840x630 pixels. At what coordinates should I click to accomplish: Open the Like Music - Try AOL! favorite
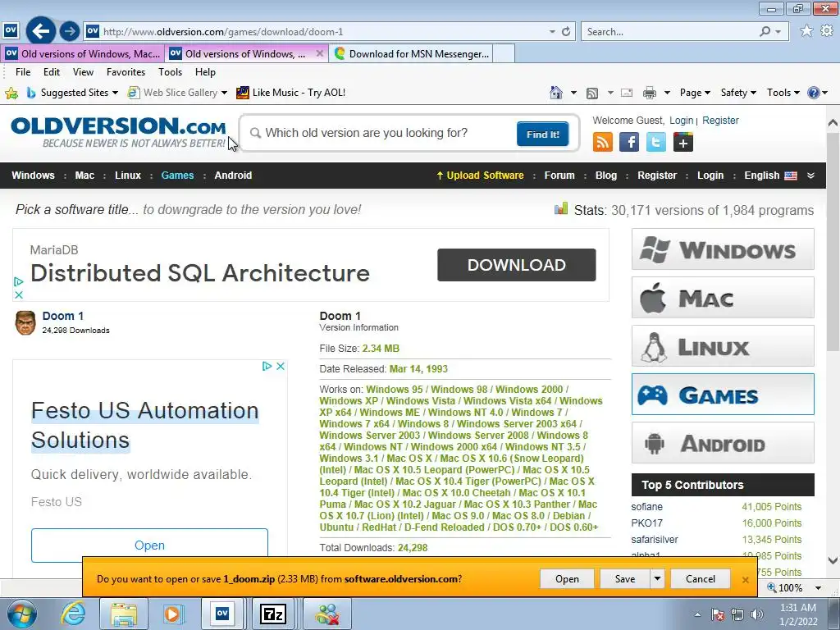[x=291, y=93]
